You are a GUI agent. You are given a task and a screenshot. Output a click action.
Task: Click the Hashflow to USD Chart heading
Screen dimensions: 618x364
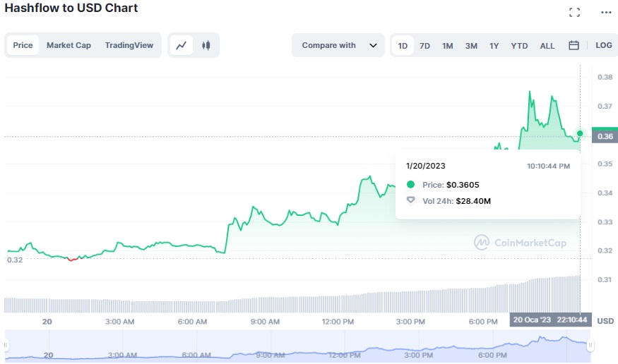(x=71, y=8)
